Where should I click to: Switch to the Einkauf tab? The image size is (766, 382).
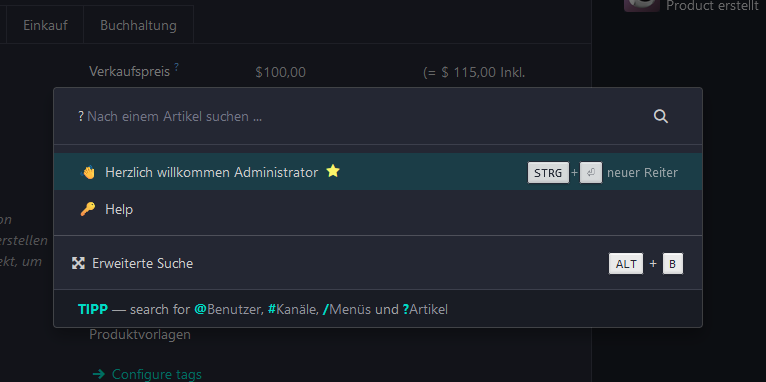coord(45,25)
